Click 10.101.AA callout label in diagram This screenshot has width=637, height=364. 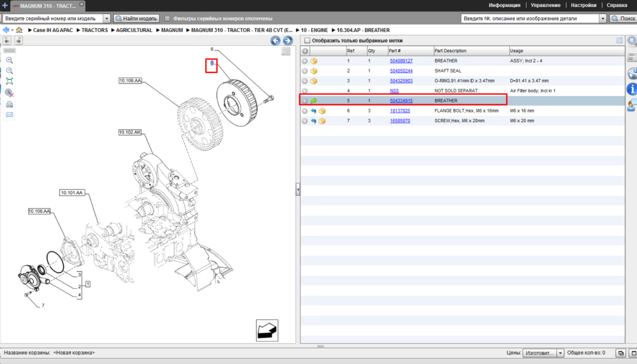pos(72,193)
